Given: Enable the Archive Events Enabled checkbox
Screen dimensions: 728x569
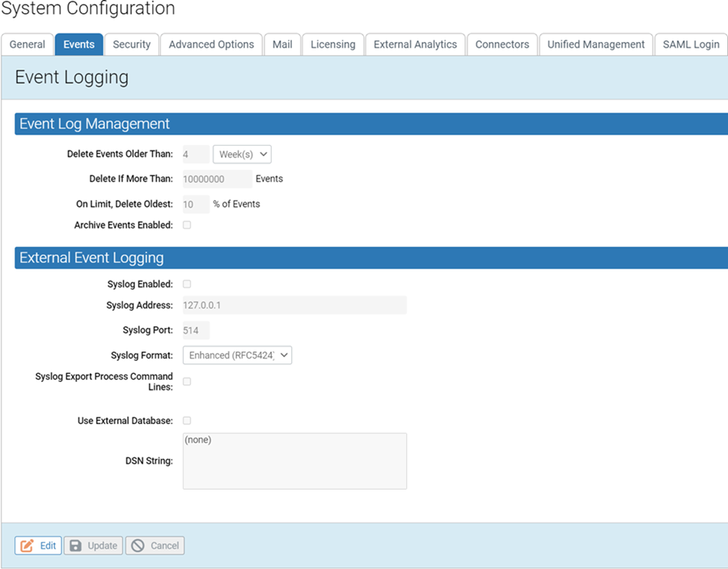Looking at the screenshot, I should point(186,225).
